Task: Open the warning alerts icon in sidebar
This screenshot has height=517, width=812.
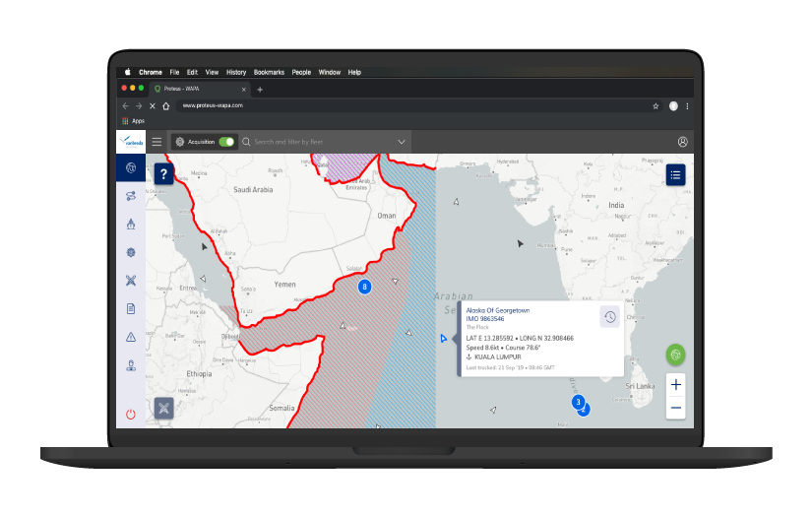Action: (x=131, y=337)
